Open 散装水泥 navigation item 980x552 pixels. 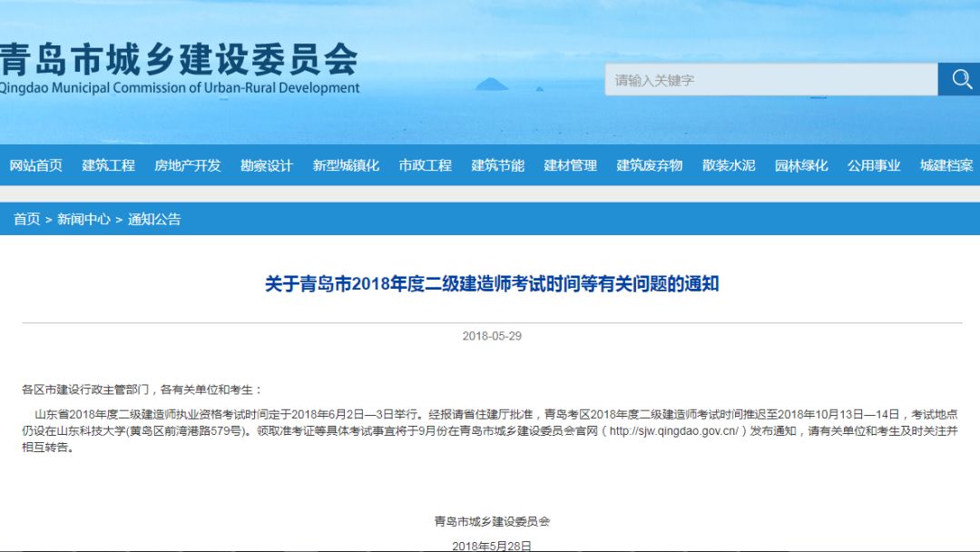tap(728, 165)
